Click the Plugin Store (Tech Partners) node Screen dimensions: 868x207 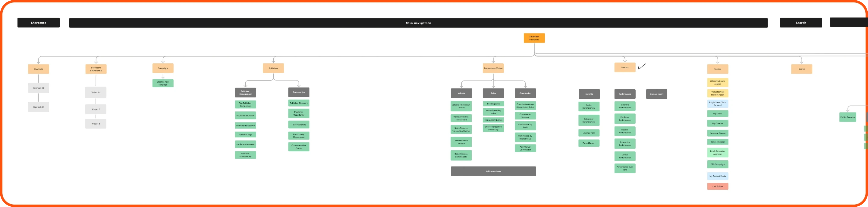click(x=718, y=104)
